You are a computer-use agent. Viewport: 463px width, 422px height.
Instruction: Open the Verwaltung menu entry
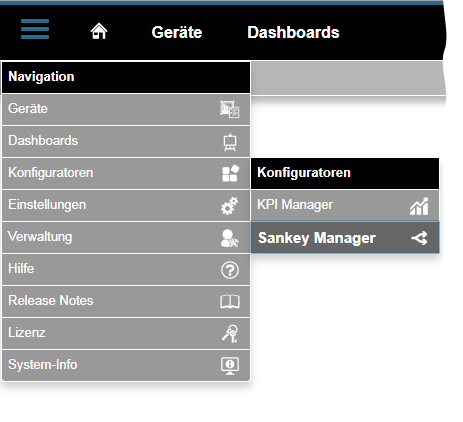pos(126,237)
